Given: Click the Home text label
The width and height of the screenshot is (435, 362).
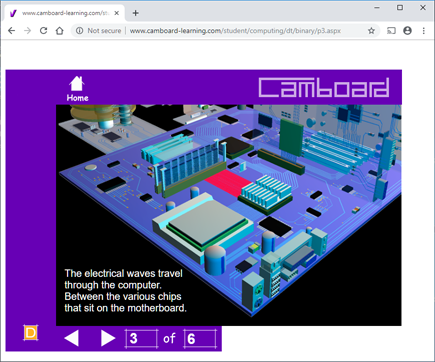Looking at the screenshot, I should click(x=77, y=98).
